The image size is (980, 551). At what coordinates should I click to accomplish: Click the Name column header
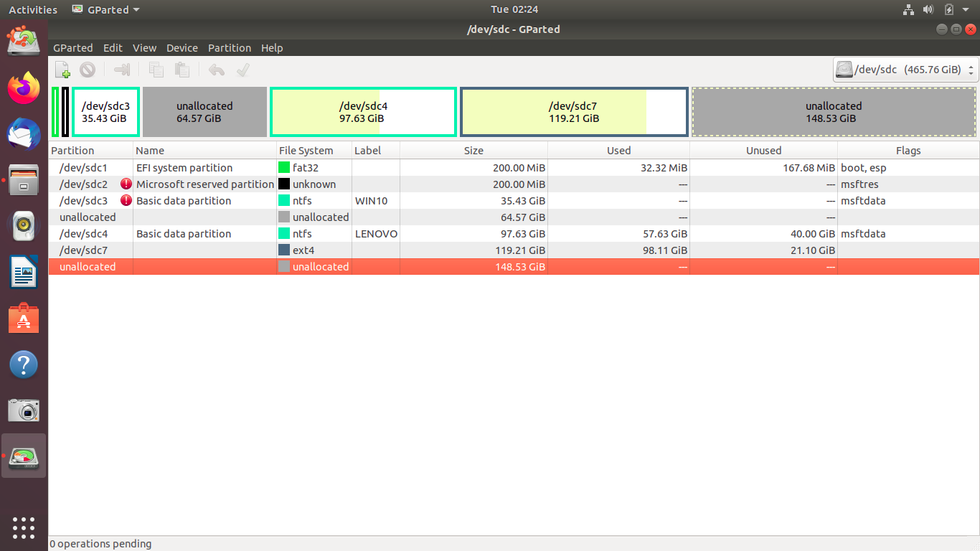[x=205, y=151]
